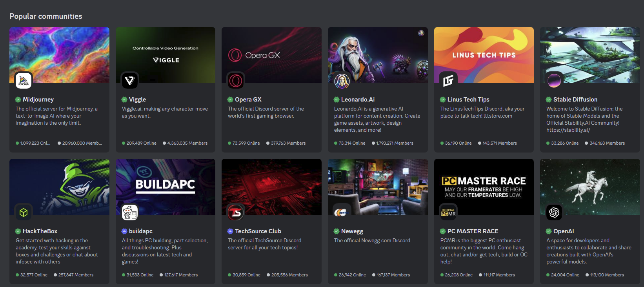Click verified badge next to Midjourney
Viewport: 644px width, 287px height.
18,100
